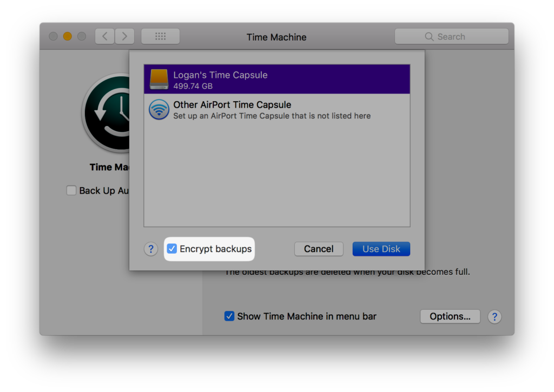Click the 'Set up an AirPort Time Capsule' description
Screen dimensions: 554x392
(x=272, y=116)
